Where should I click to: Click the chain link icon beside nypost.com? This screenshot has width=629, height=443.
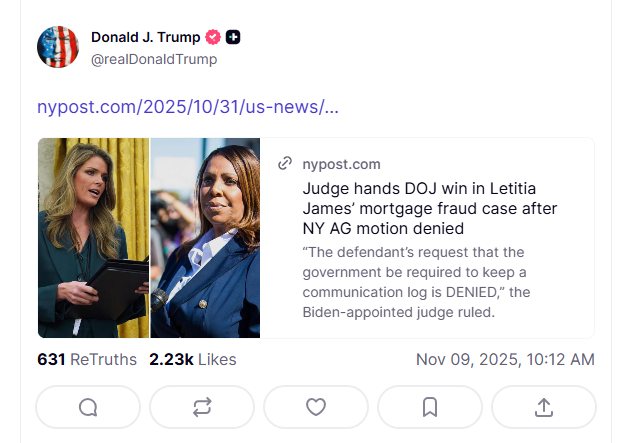click(285, 164)
